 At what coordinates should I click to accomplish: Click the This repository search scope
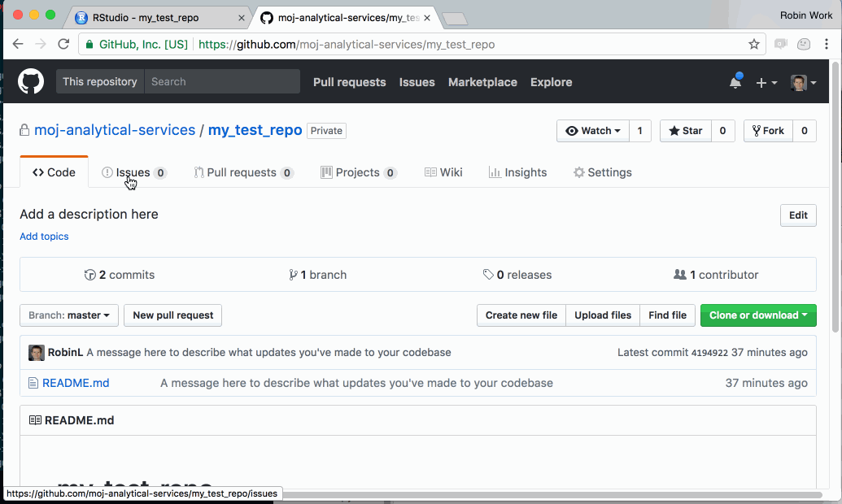click(100, 81)
